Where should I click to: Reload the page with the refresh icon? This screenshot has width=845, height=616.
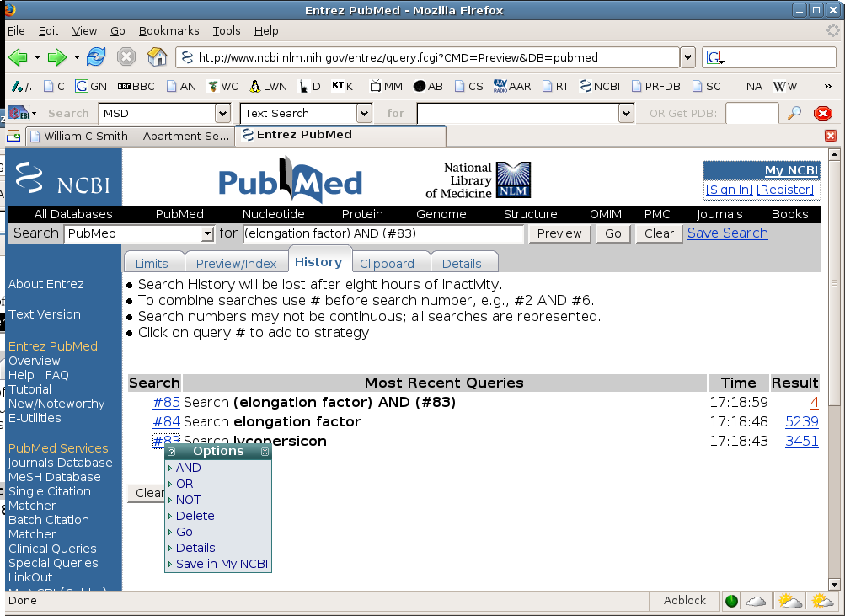[x=96, y=57]
